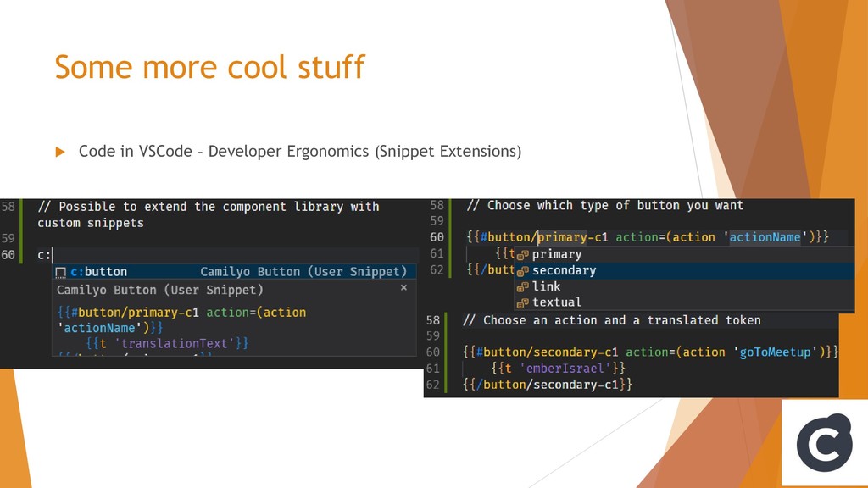The image size is (868, 488).
Task: Click the Camilyo Button (User Snippet) suggestion description
Action: point(303,272)
